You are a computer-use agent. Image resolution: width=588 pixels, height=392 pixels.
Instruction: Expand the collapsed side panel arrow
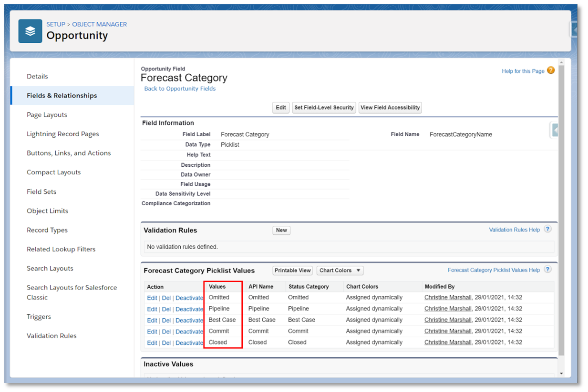click(554, 131)
